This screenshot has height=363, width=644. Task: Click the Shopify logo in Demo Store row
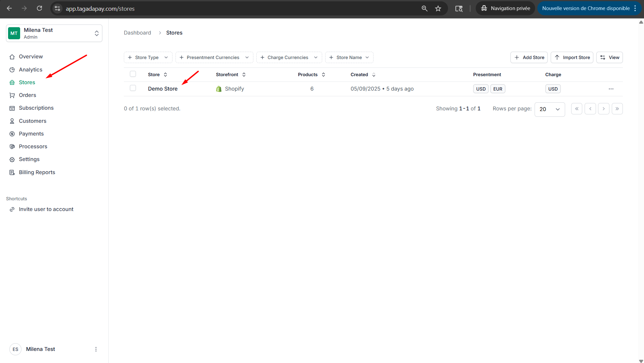(219, 89)
